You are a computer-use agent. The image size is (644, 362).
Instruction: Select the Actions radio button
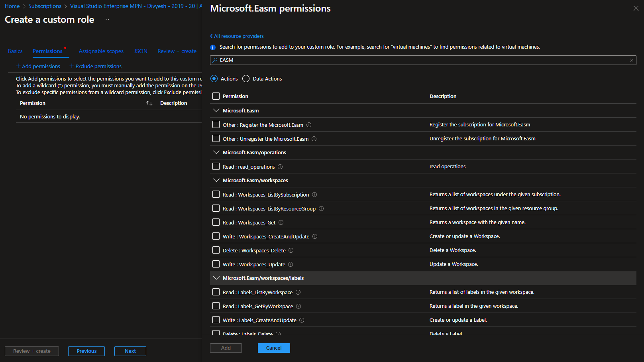tap(214, 79)
